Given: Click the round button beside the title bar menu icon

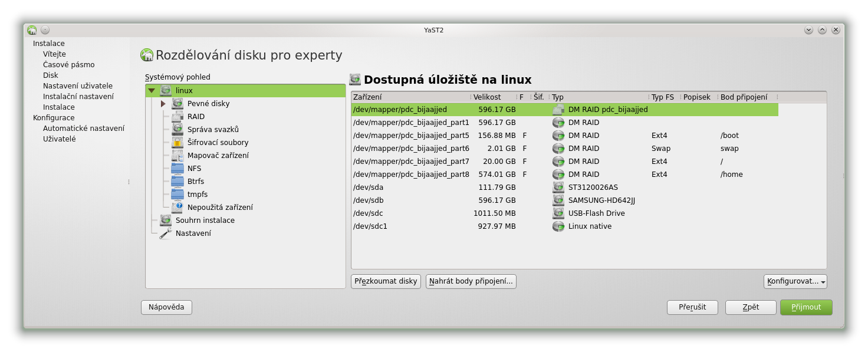Looking at the screenshot, I should click(x=45, y=30).
